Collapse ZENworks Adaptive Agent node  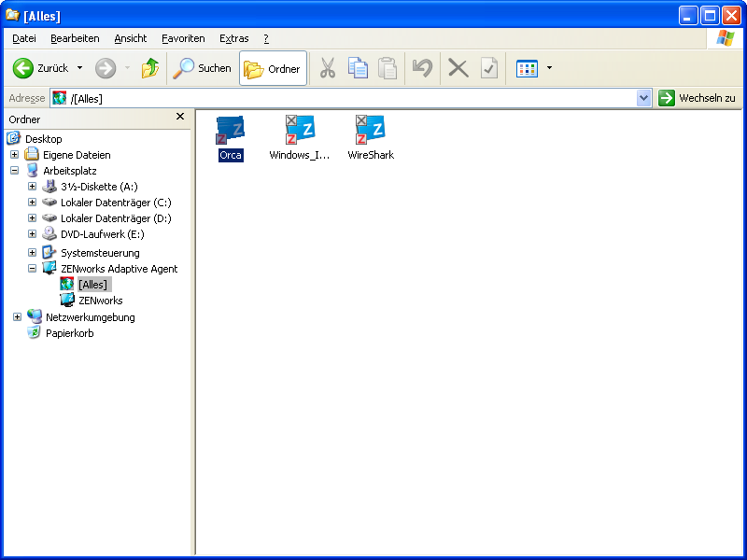pyautogui.click(x=32, y=269)
